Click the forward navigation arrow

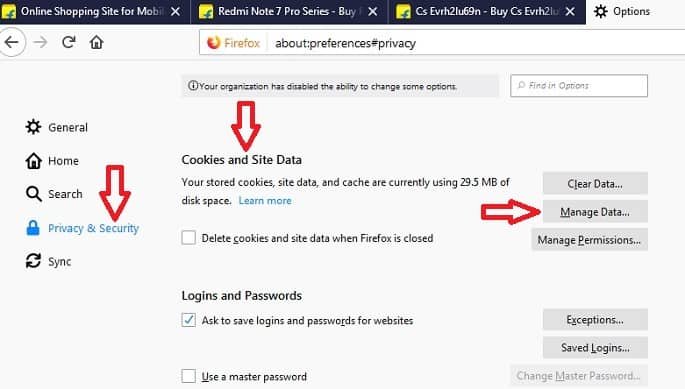pos(40,42)
